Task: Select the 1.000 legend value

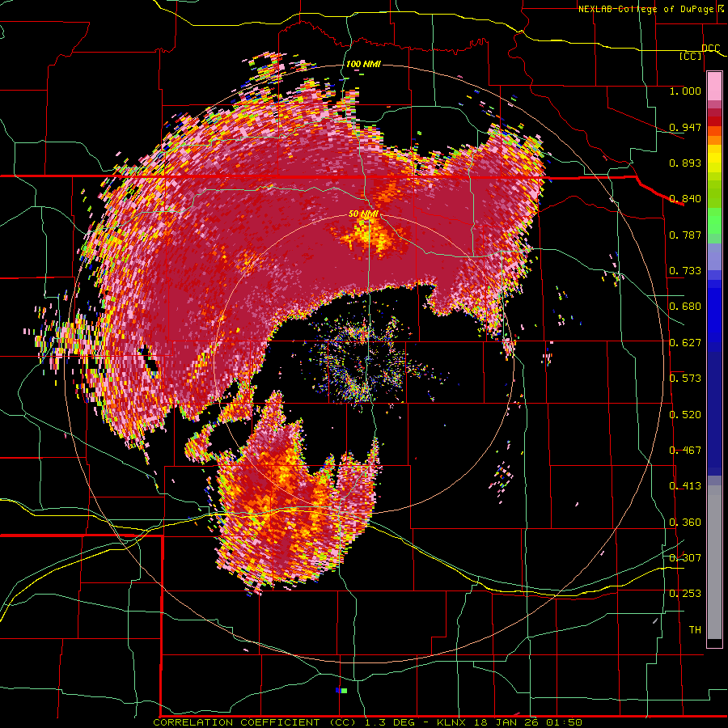Action: pyautogui.click(x=685, y=91)
